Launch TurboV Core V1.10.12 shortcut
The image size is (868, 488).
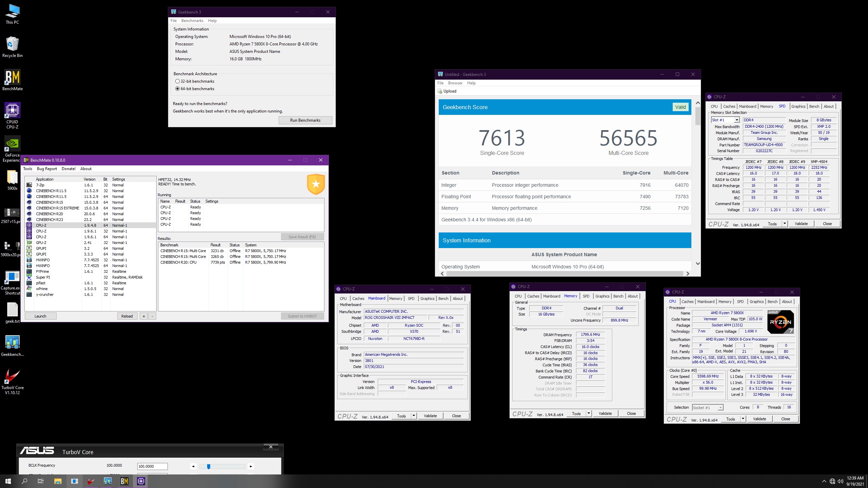click(x=13, y=381)
